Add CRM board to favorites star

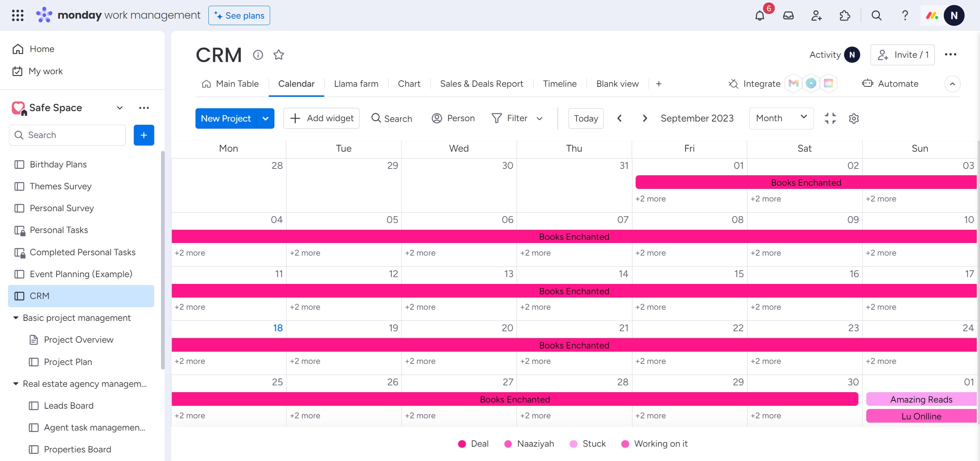pos(278,55)
